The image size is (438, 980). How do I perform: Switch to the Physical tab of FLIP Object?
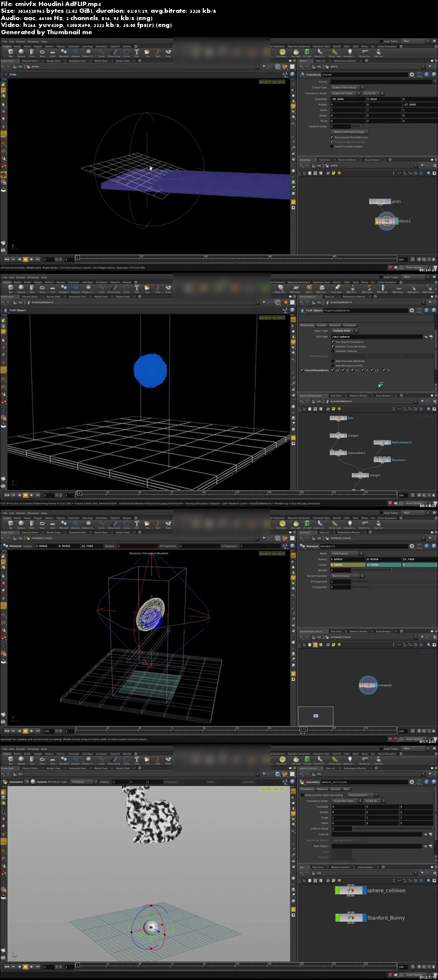(334, 325)
